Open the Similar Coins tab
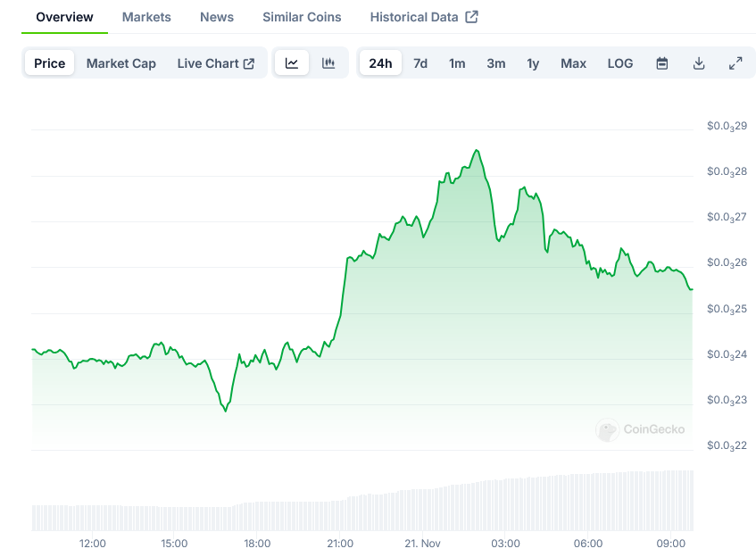 pyautogui.click(x=302, y=17)
